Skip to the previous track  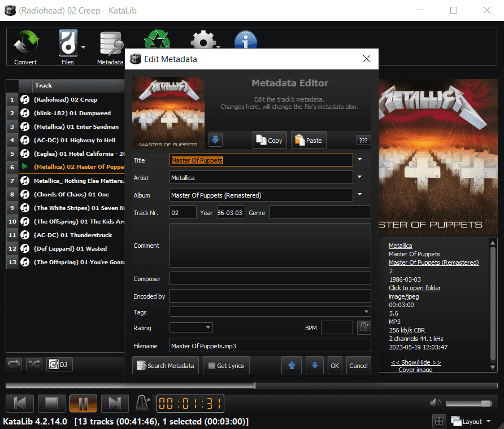(x=20, y=403)
